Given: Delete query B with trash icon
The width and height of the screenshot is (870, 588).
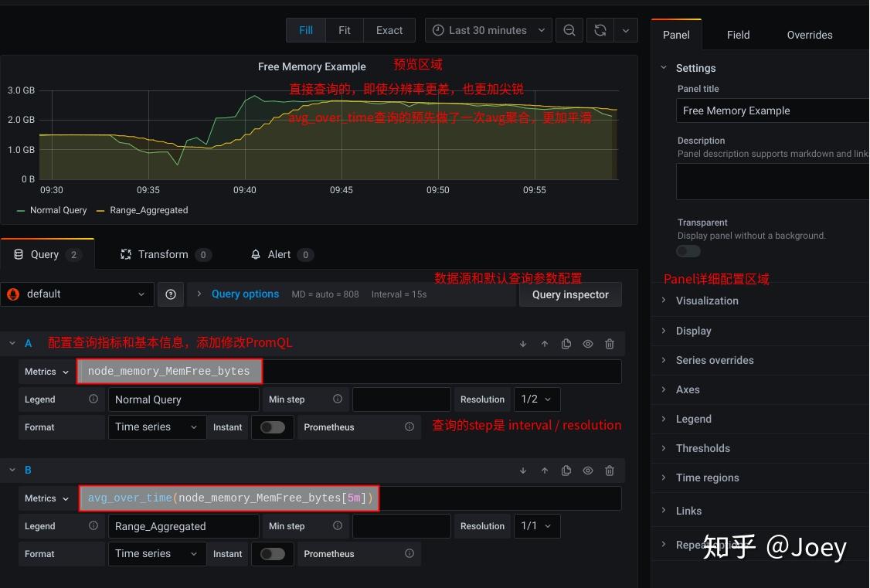Looking at the screenshot, I should pyautogui.click(x=609, y=471).
